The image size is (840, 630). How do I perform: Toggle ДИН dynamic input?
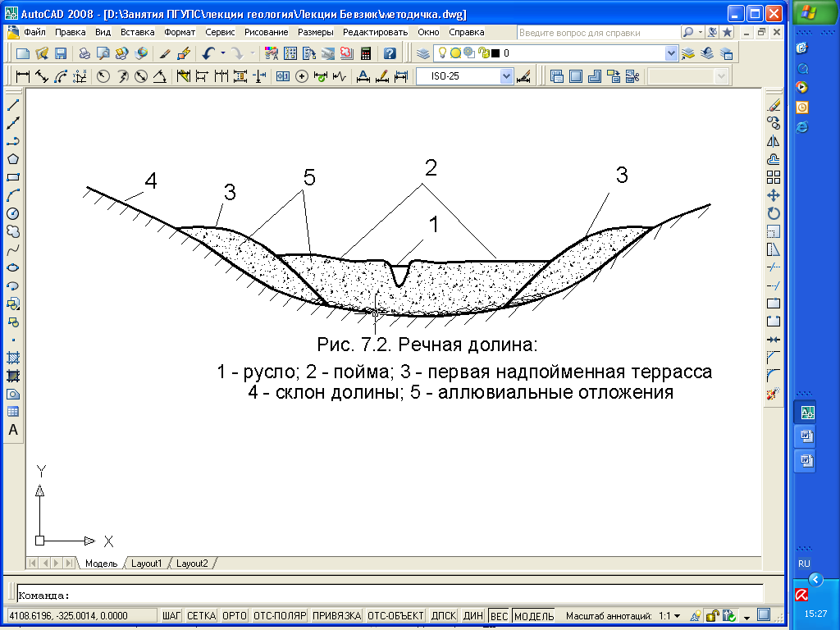(x=473, y=616)
